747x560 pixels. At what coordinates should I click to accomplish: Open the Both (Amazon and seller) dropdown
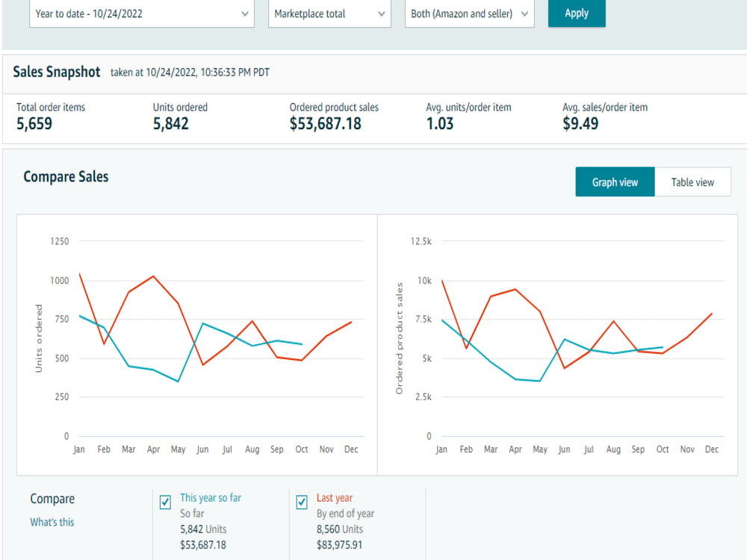[x=469, y=13]
